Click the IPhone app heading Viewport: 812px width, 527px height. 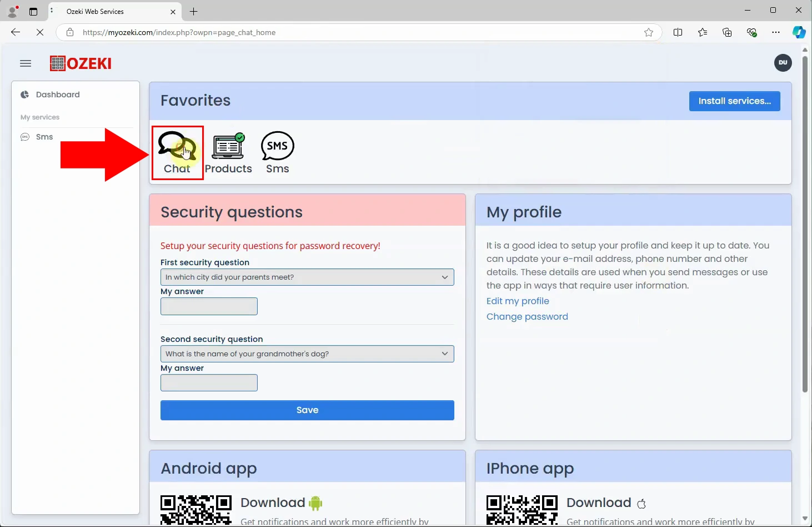530,469
